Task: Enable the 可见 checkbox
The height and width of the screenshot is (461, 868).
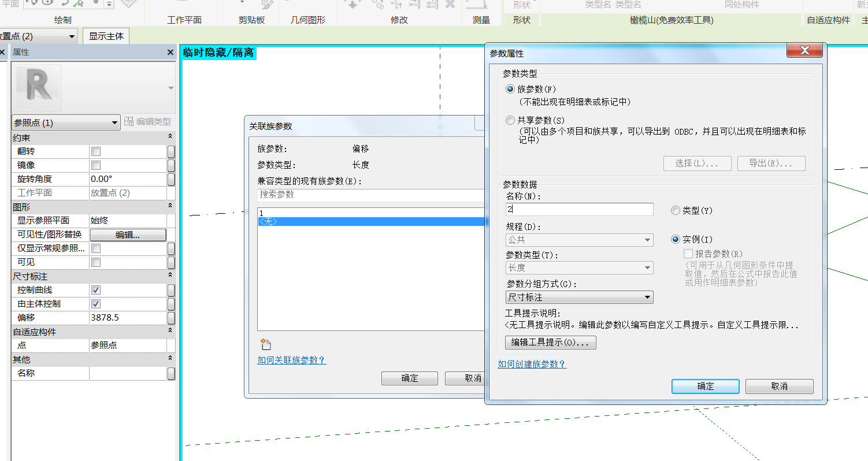Action: pos(97,262)
